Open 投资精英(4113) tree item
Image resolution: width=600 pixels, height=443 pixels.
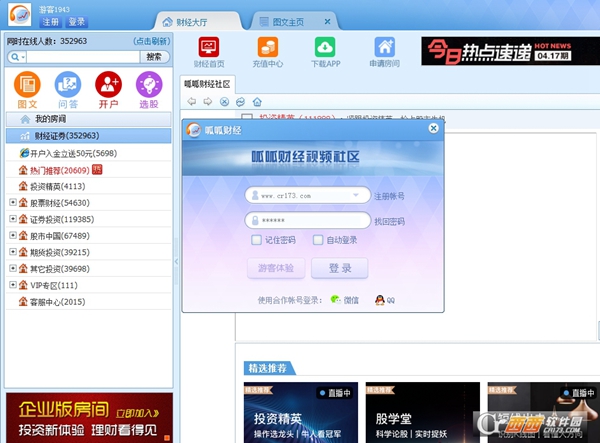(88, 186)
